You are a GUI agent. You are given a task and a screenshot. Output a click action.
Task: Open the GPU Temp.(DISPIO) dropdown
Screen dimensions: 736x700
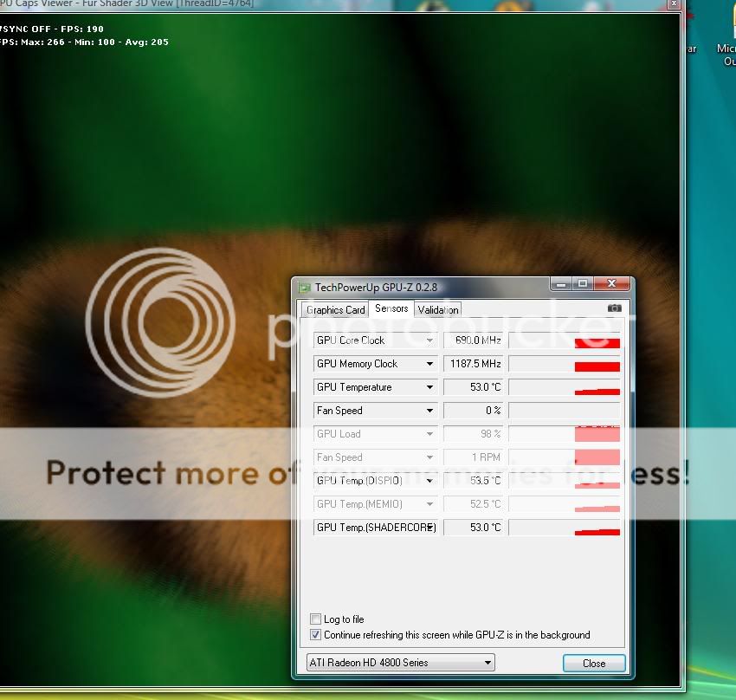pos(429,481)
